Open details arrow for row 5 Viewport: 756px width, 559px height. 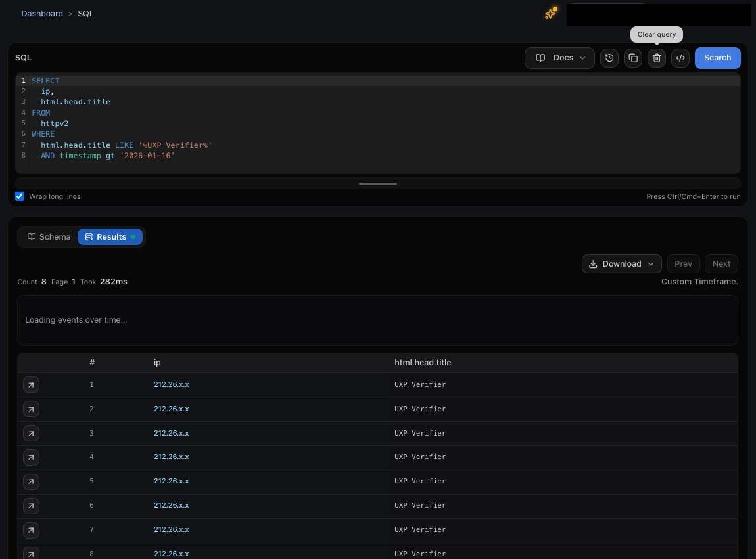pyautogui.click(x=31, y=481)
